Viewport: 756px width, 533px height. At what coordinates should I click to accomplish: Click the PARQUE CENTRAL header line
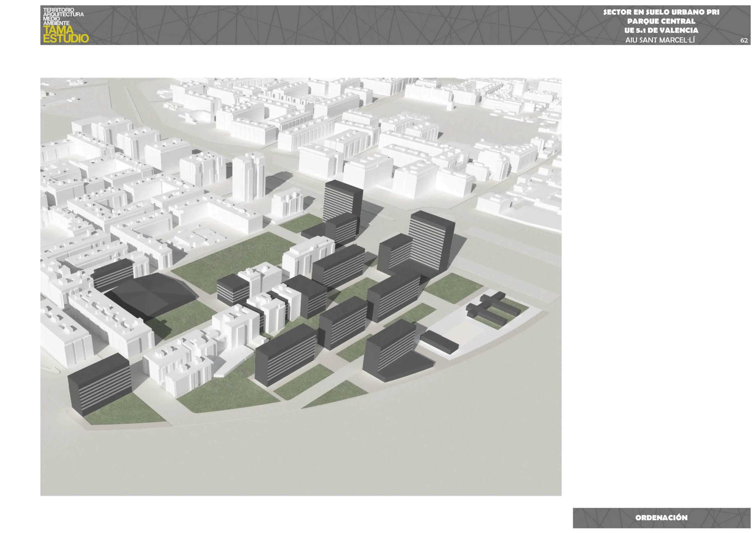tap(661, 21)
